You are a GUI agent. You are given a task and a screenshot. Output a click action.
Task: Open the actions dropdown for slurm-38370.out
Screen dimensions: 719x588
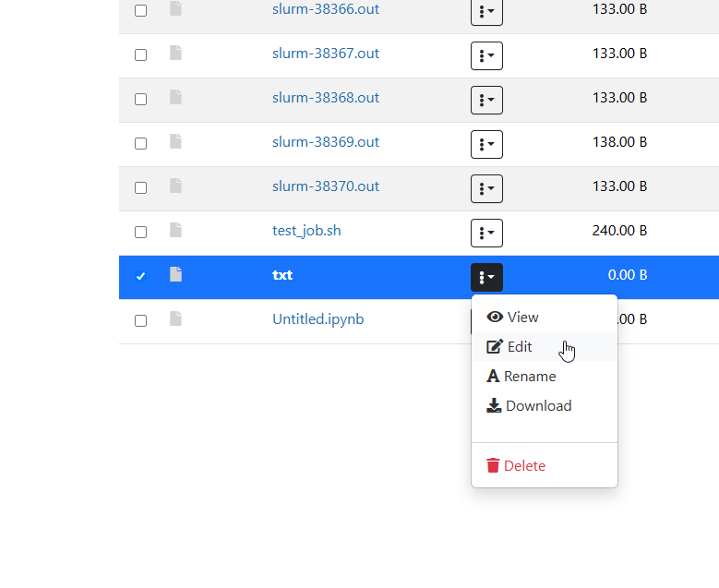[x=486, y=188]
